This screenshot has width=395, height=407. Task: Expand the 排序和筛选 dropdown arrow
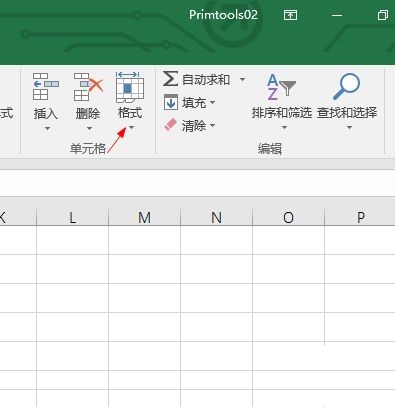(x=284, y=127)
